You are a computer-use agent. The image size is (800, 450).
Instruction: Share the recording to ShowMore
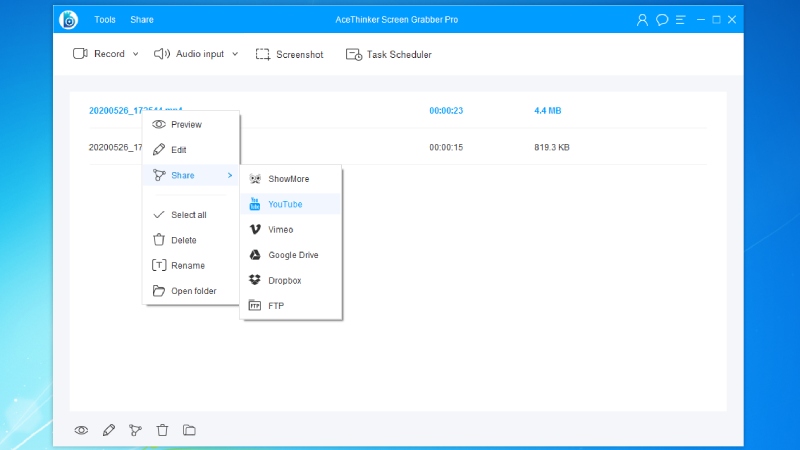(290, 179)
